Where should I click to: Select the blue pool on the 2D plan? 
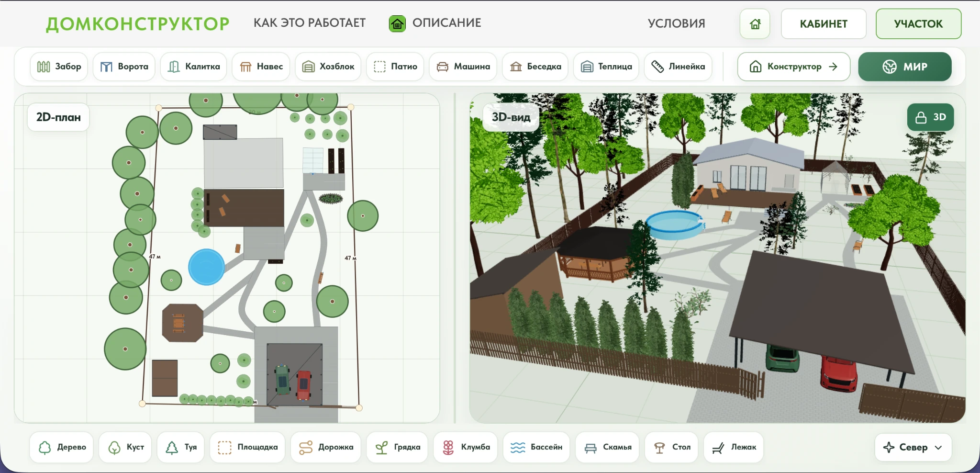[x=206, y=267]
